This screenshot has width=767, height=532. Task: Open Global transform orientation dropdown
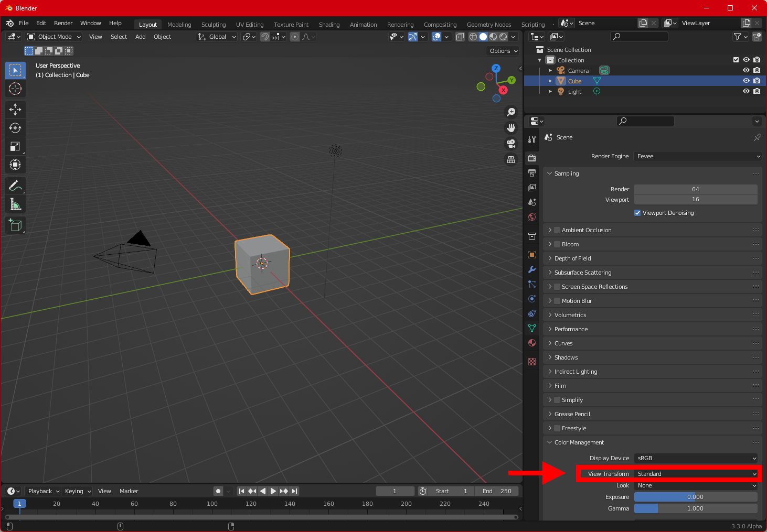tap(217, 37)
